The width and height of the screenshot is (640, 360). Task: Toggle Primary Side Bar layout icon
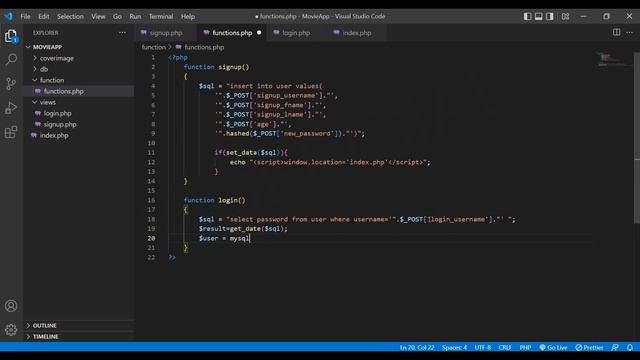click(527, 16)
